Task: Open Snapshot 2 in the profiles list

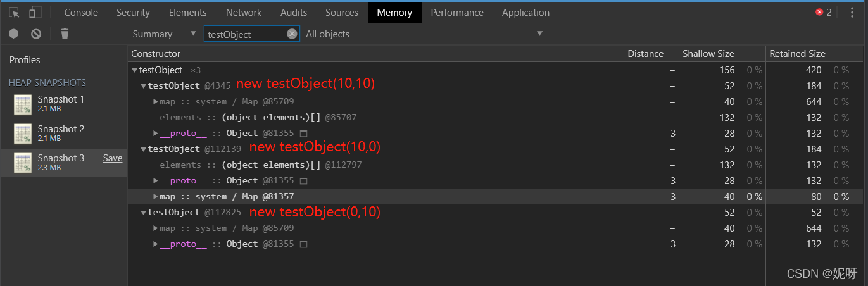Action: 61,129
